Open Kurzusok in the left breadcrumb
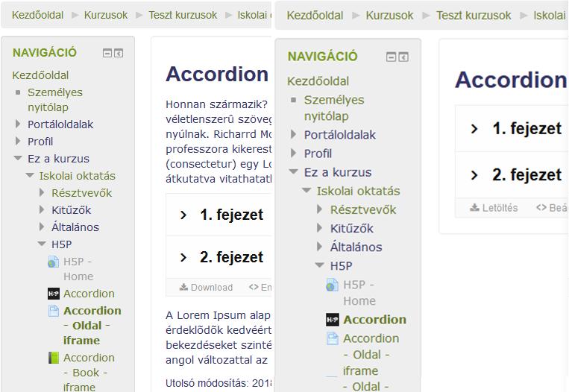This screenshot has width=569, height=392. tap(106, 15)
